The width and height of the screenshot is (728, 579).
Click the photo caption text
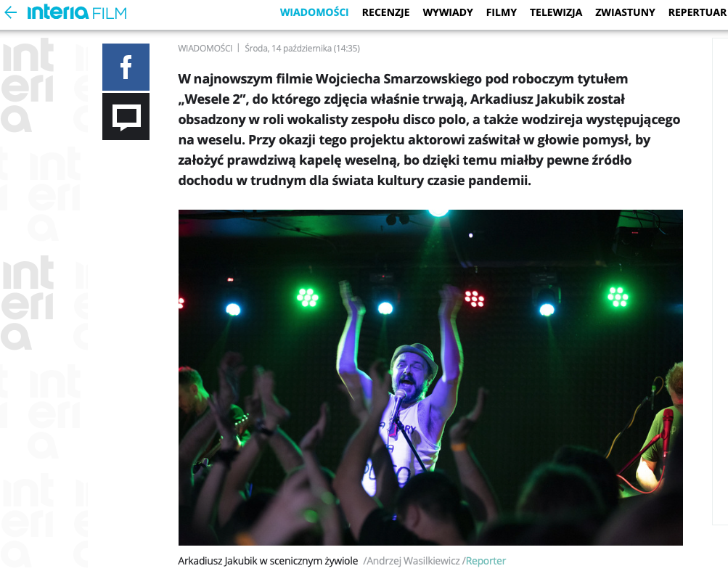268,561
